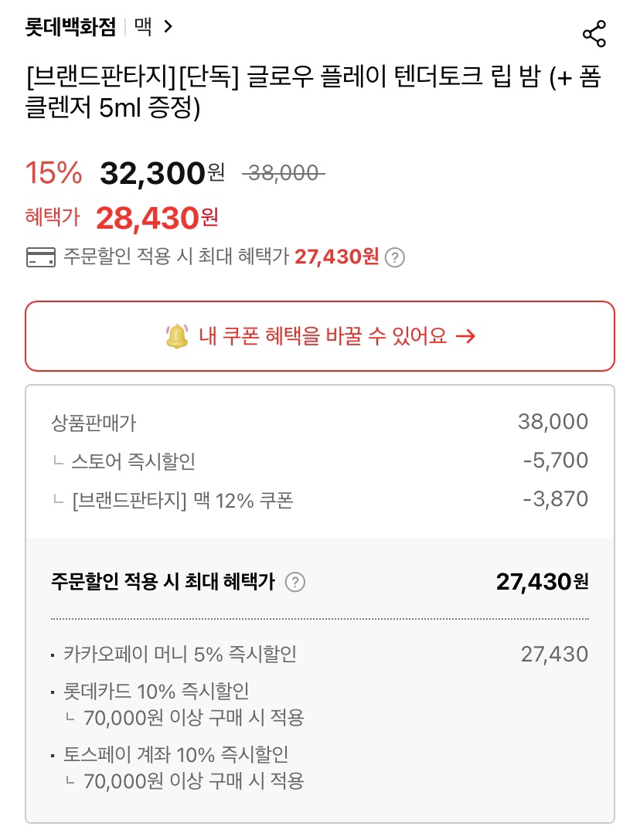
Task: Tap the 15% discount rate
Action: click(54, 173)
